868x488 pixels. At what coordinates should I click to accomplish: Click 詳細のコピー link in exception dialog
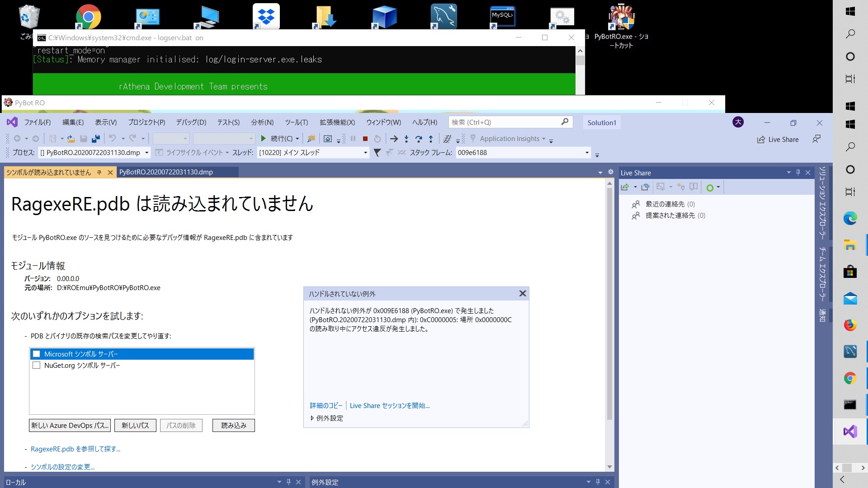coord(325,406)
